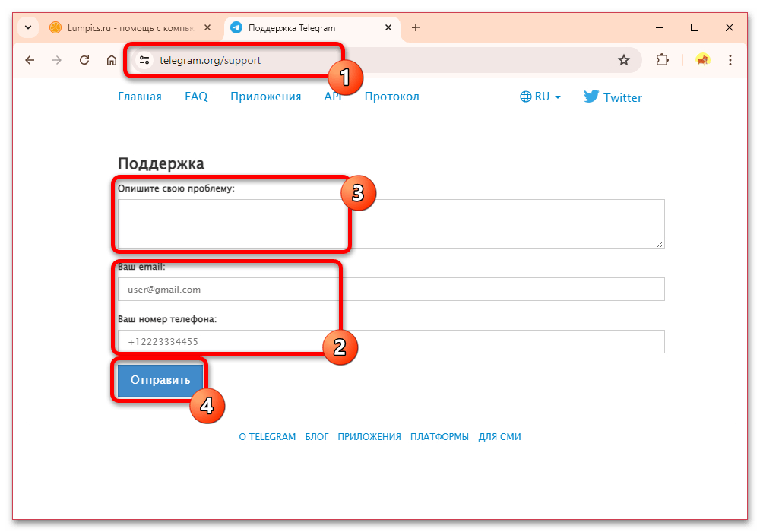This screenshot has height=532, width=760.
Task: Reload the Telegram support page
Action: click(x=84, y=60)
